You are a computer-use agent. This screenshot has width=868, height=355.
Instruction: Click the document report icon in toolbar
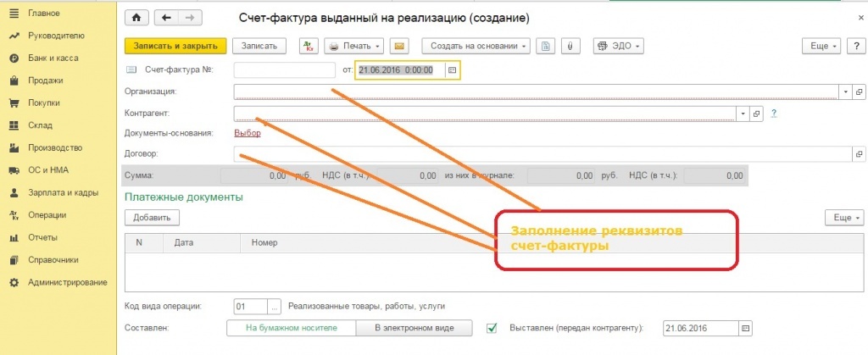click(545, 46)
